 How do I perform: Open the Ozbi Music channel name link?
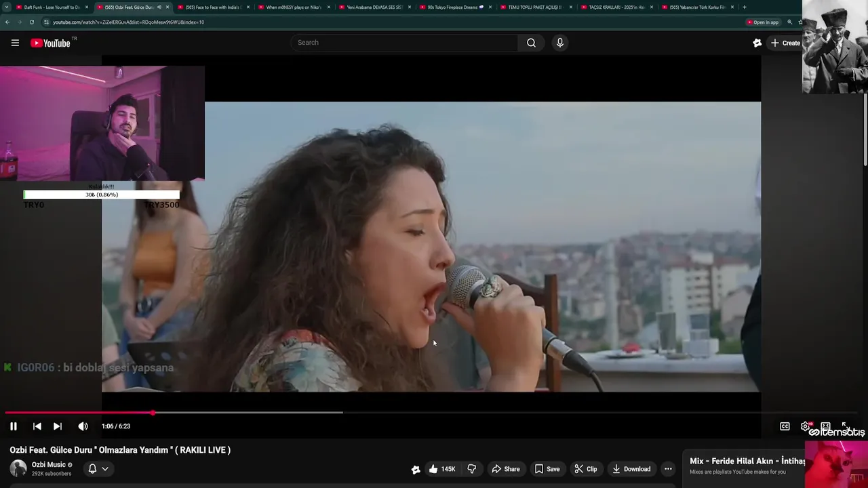(x=49, y=464)
